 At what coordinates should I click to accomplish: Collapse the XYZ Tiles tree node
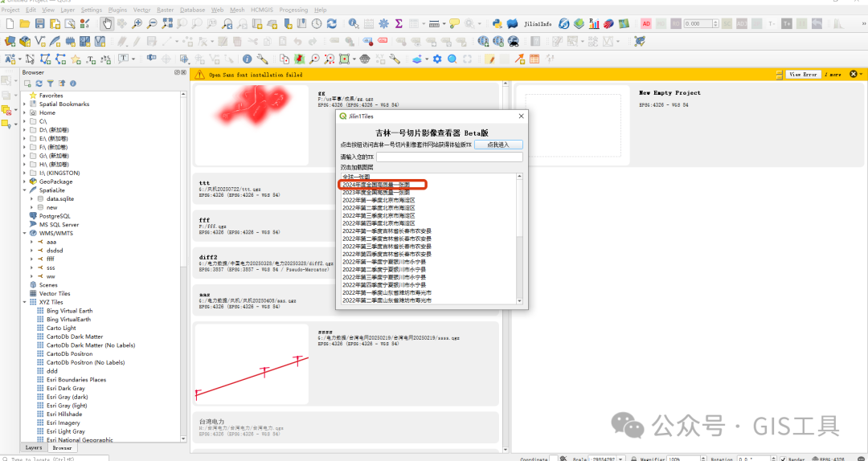(x=24, y=302)
